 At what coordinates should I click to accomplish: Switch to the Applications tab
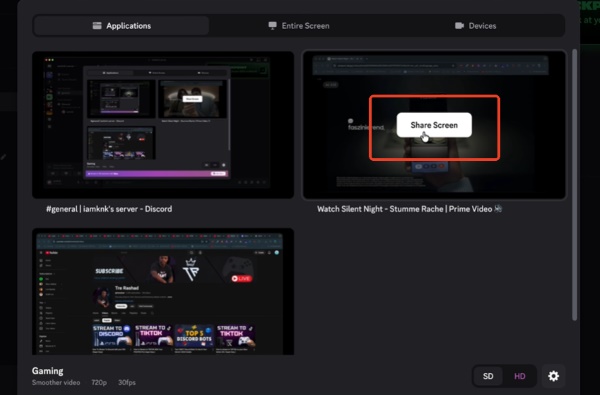(121, 26)
